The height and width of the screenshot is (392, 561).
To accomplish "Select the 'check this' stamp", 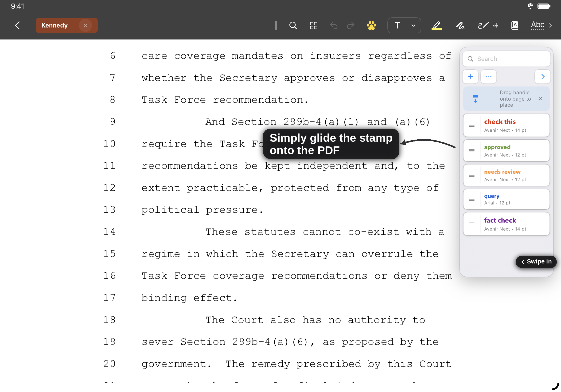I will tap(506, 125).
